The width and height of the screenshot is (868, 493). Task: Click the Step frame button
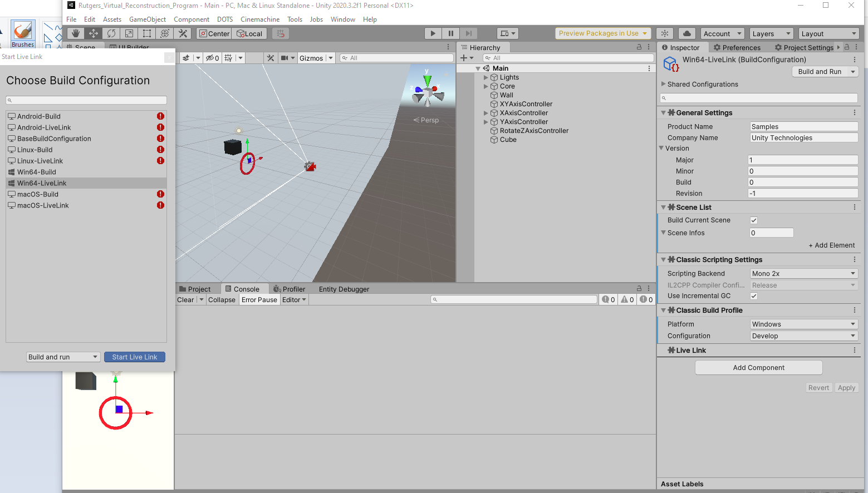coord(469,33)
